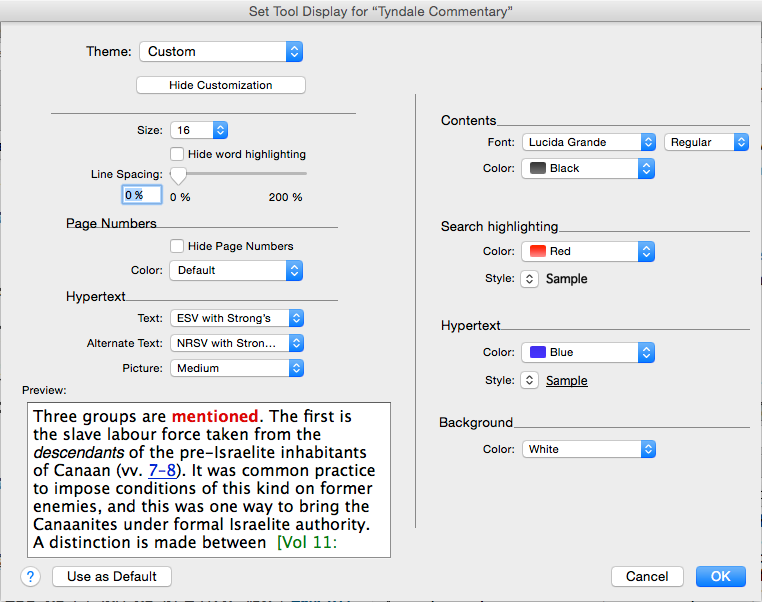The image size is (762, 602).
Task: Toggle Hide Page Numbers checkbox
Action: point(177,246)
